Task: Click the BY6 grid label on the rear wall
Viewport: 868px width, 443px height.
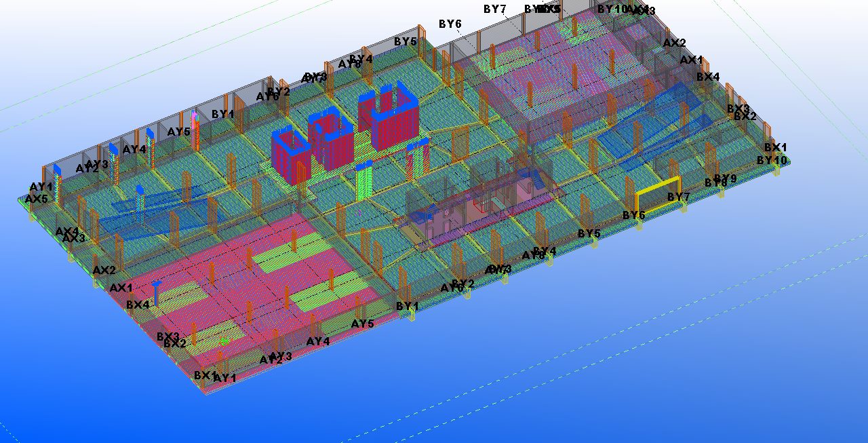Action: pyautogui.click(x=450, y=24)
